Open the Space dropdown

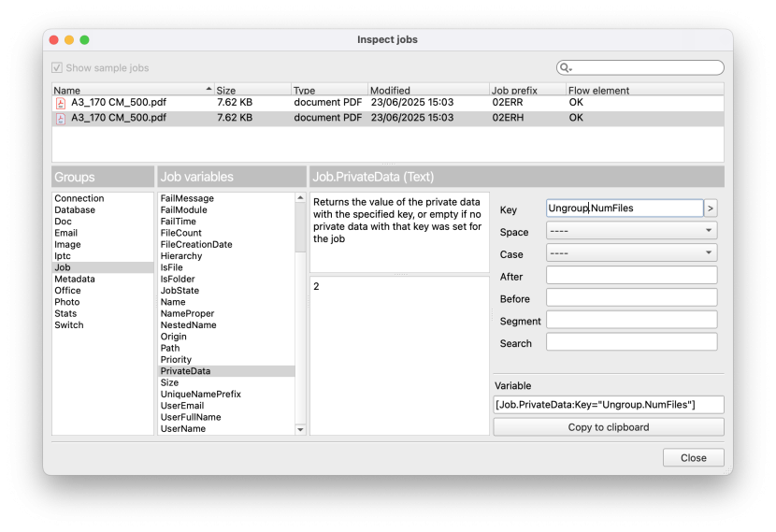click(x=631, y=231)
